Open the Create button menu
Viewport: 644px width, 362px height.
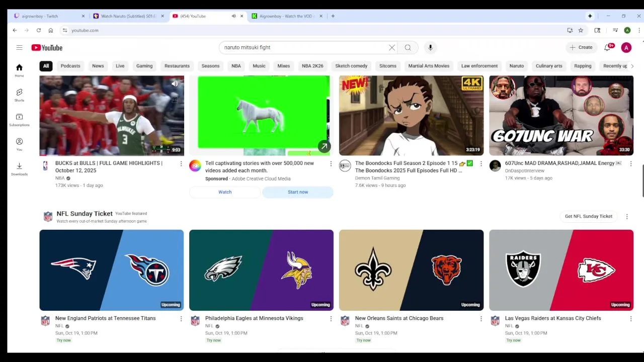[x=581, y=47]
